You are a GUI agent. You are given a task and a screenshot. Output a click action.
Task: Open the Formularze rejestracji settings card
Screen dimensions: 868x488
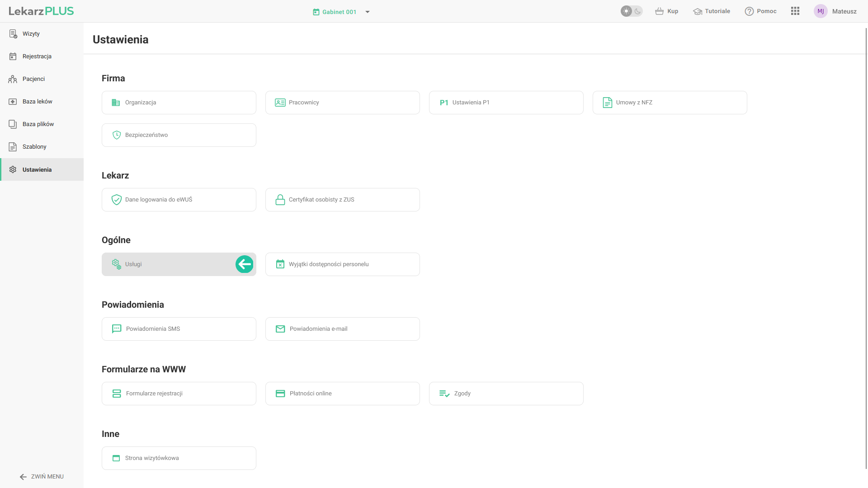[x=179, y=394]
